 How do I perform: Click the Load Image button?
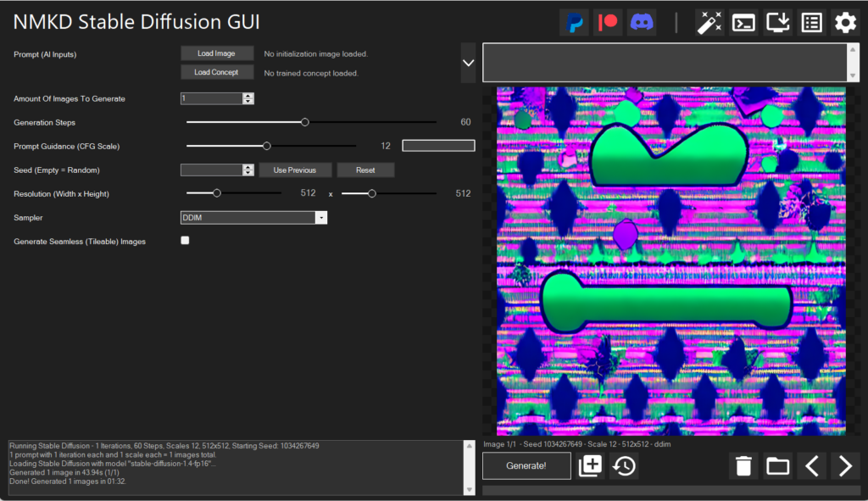coord(216,53)
